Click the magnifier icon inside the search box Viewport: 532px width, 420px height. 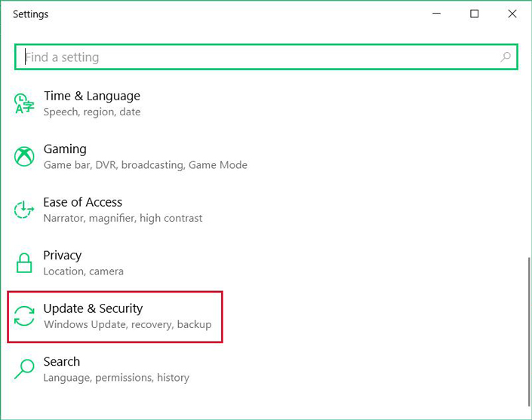tap(506, 57)
